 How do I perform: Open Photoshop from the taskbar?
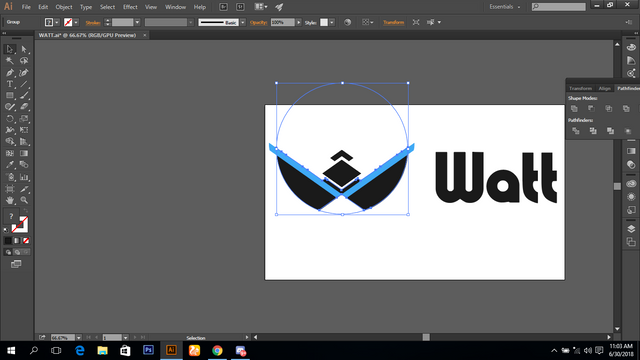pyautogui.click(x=149, y=350)
